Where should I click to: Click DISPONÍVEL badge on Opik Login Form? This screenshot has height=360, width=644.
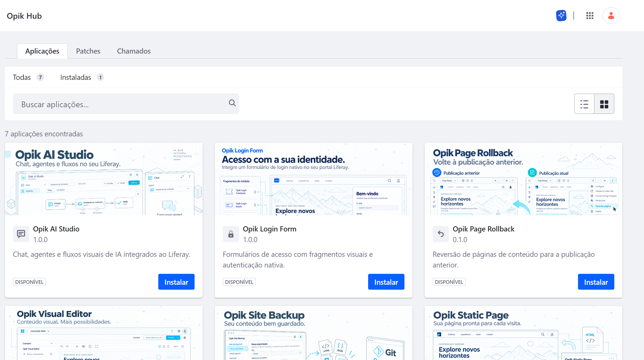point(239,282)
